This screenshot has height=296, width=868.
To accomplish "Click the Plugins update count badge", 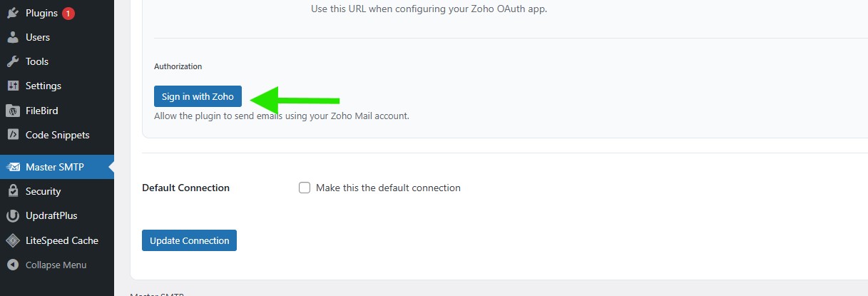I will pyautogui.click(x=68, y=13).
